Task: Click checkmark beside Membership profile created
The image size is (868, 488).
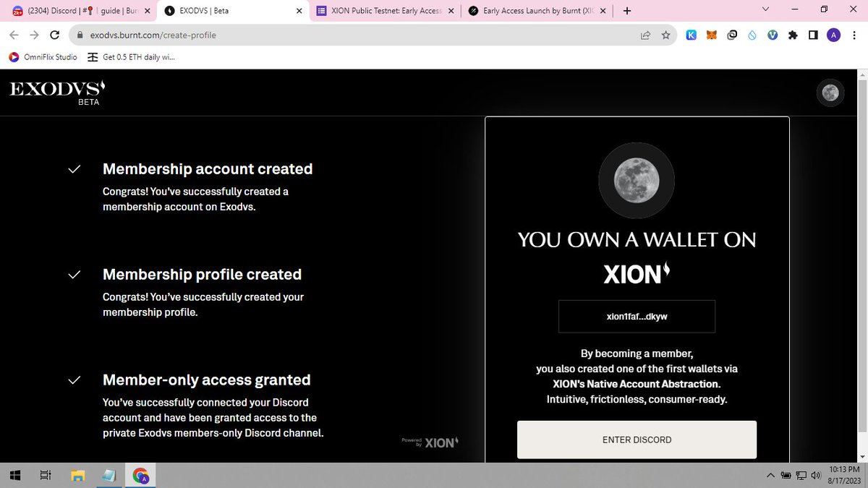Action: (74, 275)
